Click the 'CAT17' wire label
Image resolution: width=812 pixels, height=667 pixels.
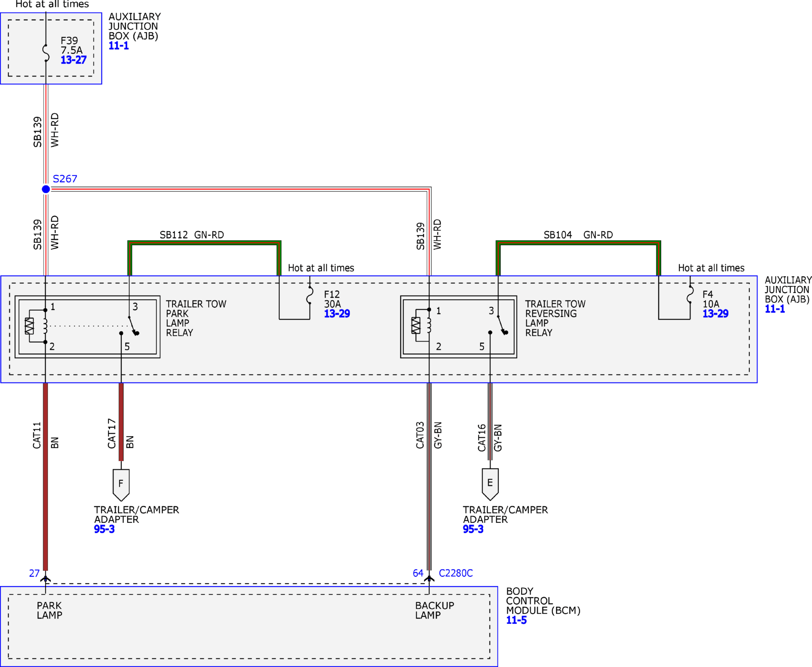coord(111,433)
